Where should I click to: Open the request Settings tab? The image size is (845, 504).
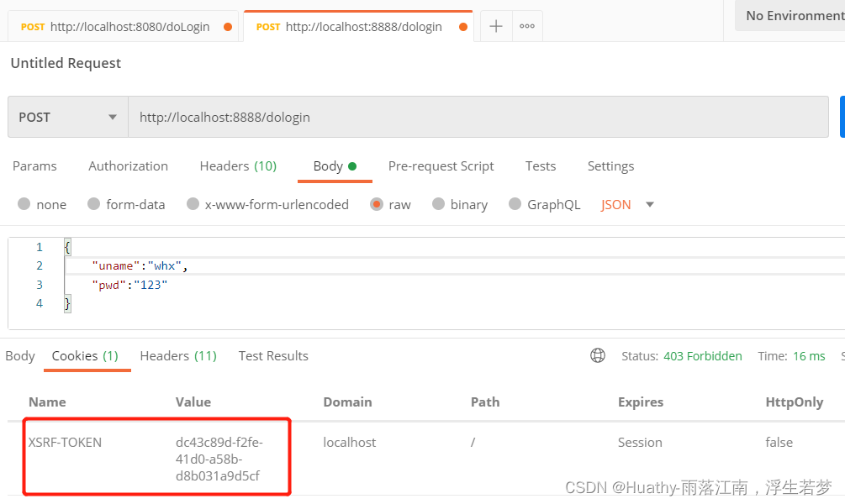pos(610,165)
